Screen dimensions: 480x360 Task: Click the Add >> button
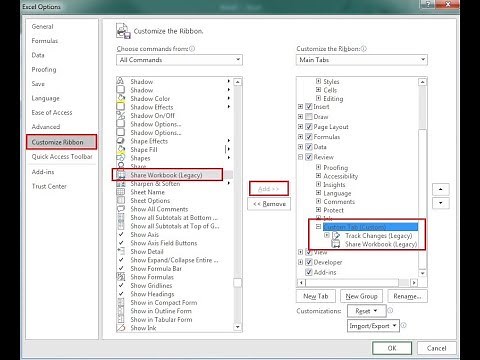coord(269,189)
